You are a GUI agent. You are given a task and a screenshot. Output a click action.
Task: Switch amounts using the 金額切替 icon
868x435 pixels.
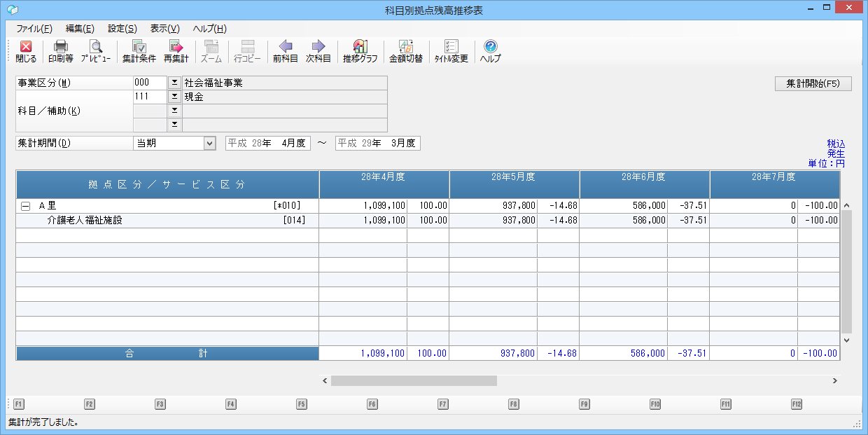pos(405,51)
